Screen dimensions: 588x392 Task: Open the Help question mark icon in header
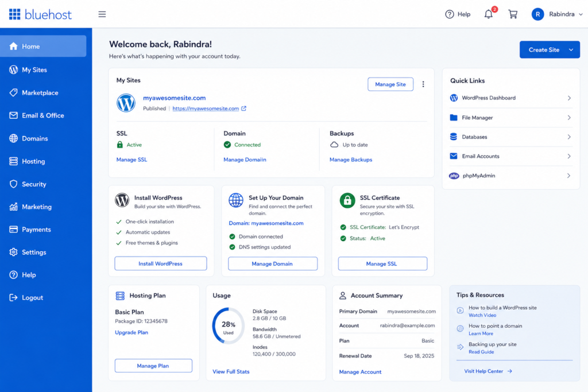(x=449, y=14)
